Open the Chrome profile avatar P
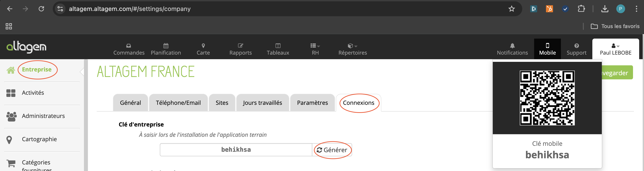Viewport: 644px width, 171px height. click(x=620, y=9)
